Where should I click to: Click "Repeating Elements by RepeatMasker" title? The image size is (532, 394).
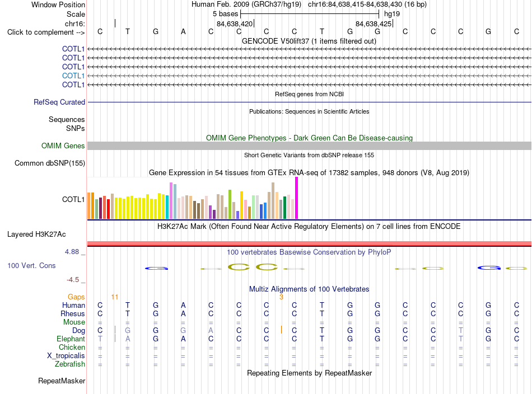(309, 373)
